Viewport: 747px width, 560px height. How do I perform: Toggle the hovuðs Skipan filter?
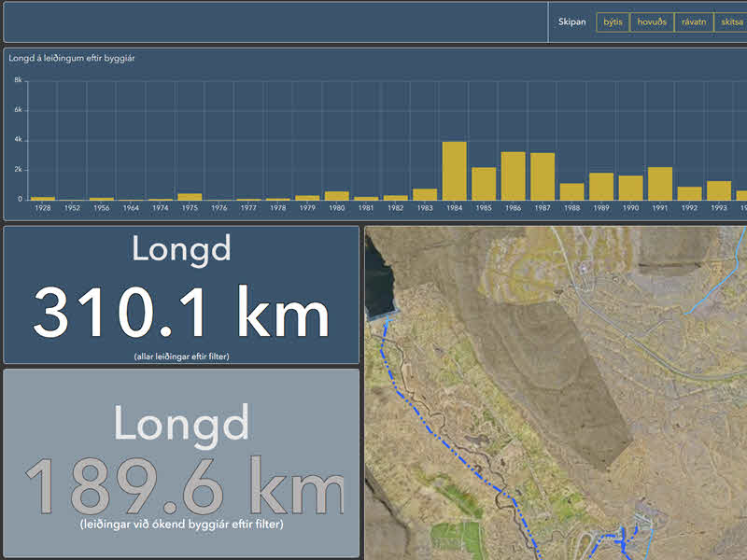click(x=652, y=22)
